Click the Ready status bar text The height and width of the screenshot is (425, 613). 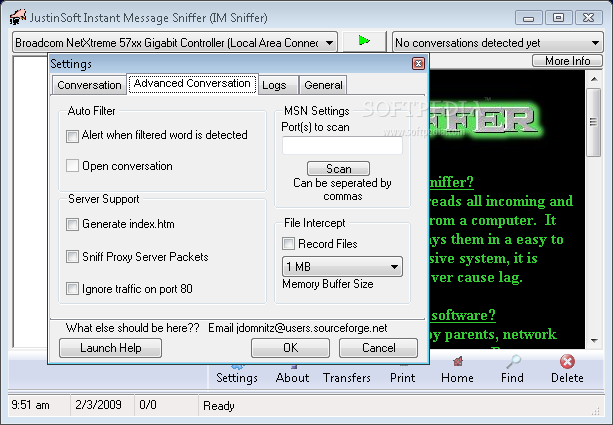(219, 406)
